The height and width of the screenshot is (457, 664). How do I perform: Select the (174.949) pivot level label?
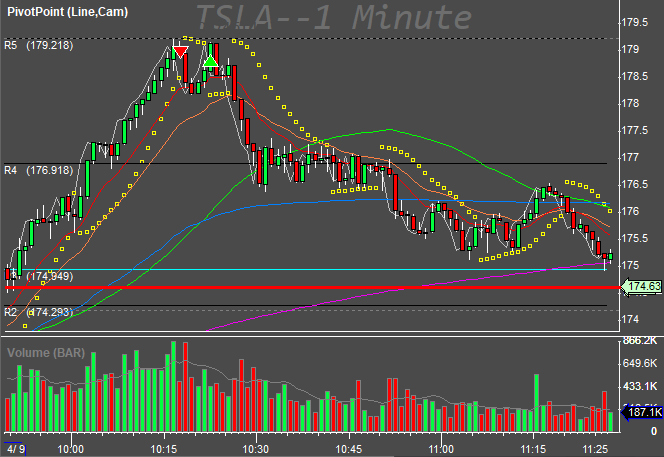50,277
